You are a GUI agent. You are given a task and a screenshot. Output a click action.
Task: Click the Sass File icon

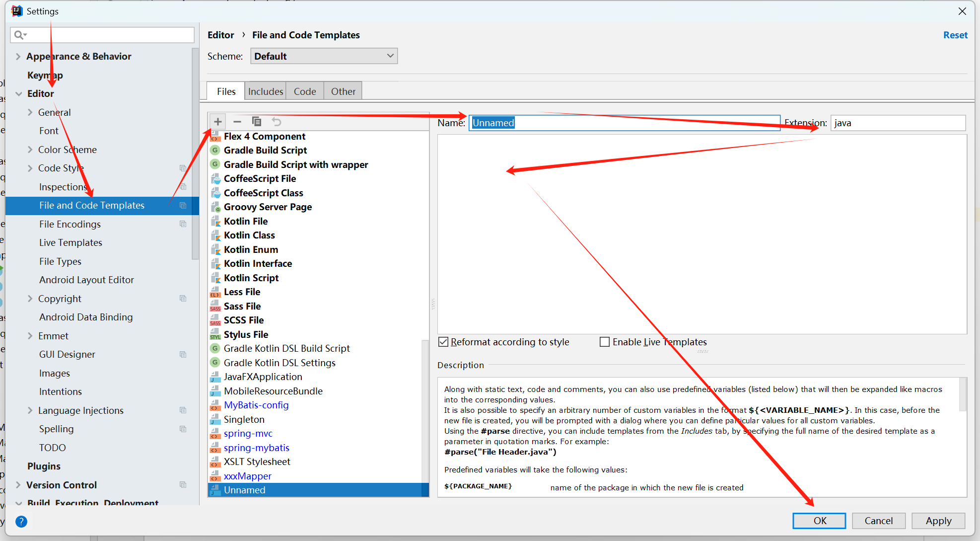point(215,306)
